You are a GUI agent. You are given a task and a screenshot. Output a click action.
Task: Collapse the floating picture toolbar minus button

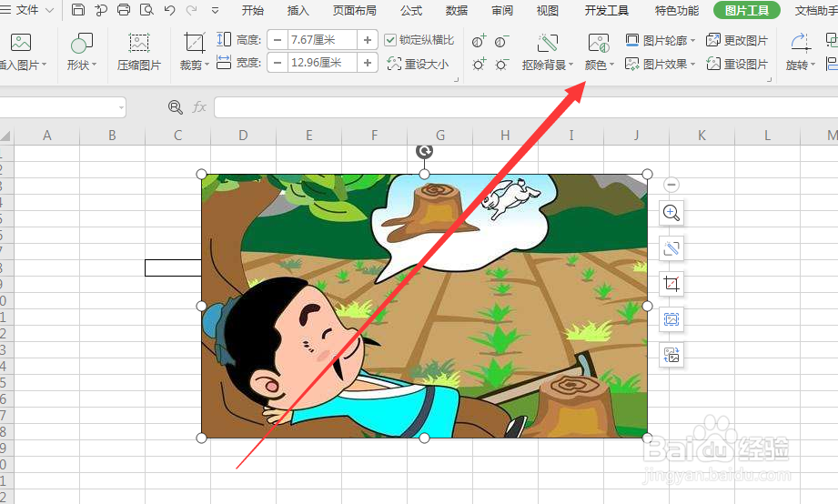(671, 185)
